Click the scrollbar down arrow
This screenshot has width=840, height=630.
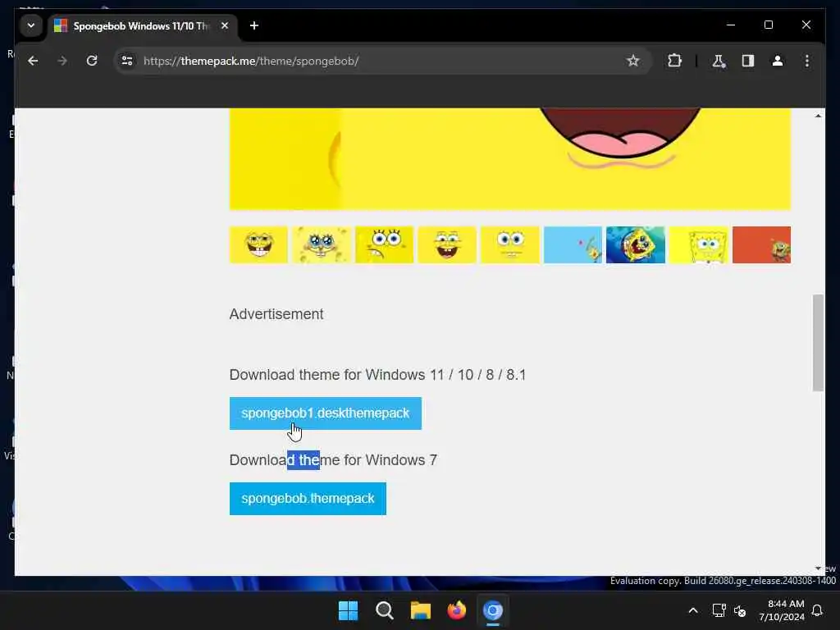(x=818, y=568)
